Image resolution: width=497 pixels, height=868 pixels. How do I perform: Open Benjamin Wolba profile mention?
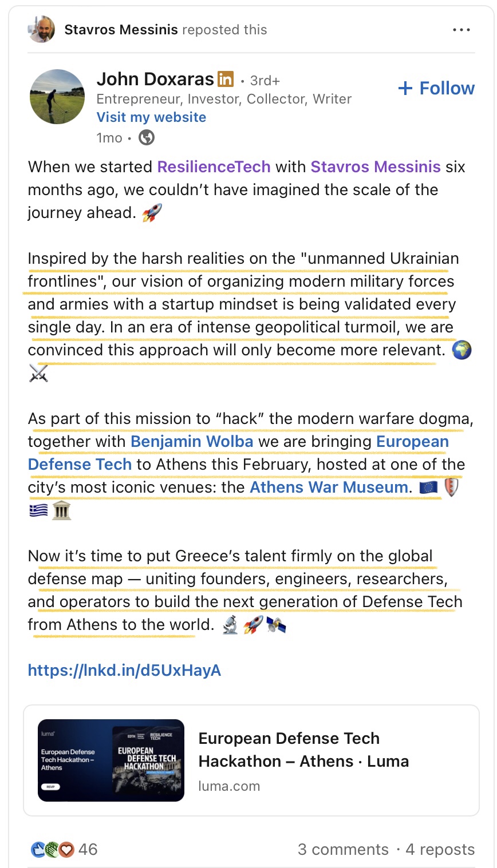[192, 442]
